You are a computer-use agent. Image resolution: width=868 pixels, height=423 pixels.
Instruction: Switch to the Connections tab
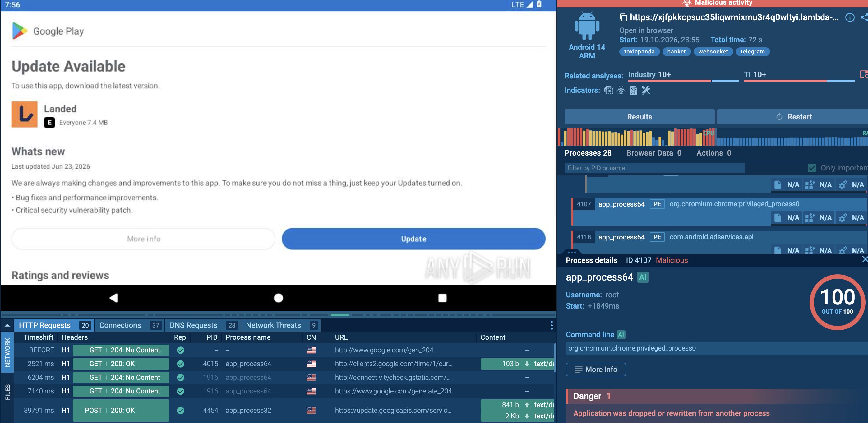point(129,325)
